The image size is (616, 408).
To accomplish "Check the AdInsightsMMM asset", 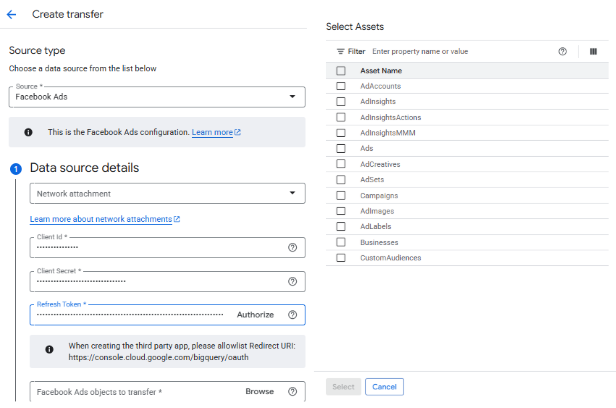I will tap(341, 133).
